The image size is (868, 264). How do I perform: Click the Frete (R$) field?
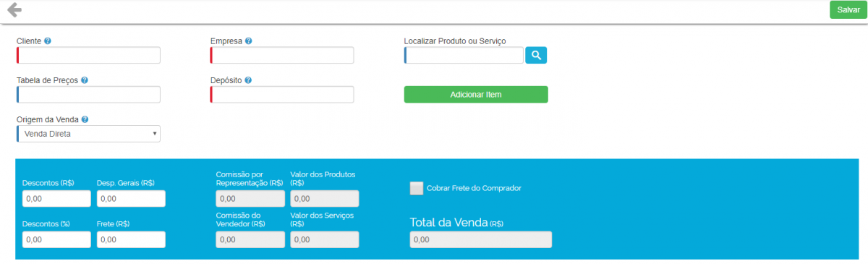click(x=131, y=239)
